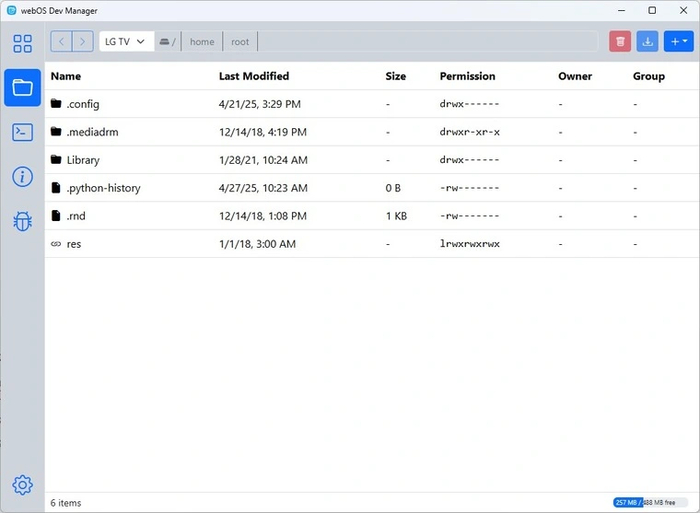Click the red delete trash button
Viewport: 700px width, 513px height.
click(621, 42)
